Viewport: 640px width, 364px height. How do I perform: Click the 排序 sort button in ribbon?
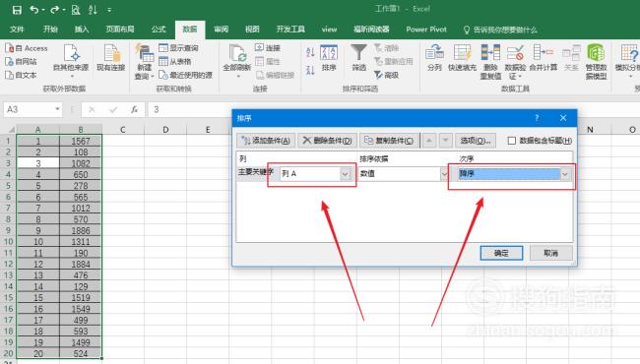click(x=329, y=58)
